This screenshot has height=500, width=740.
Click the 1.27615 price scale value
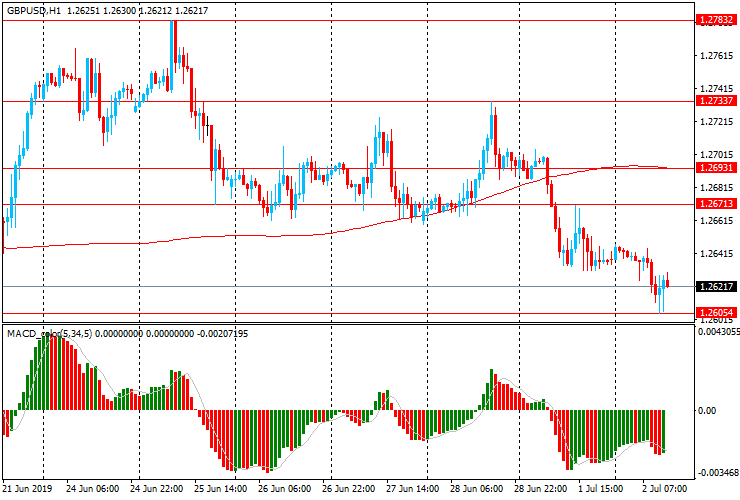tap(717, 56)
